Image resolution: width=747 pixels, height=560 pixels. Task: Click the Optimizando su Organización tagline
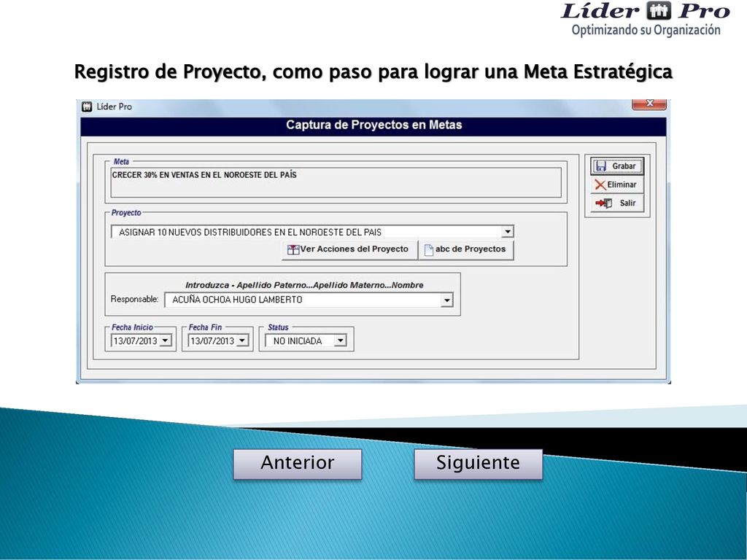coord(646,30)
